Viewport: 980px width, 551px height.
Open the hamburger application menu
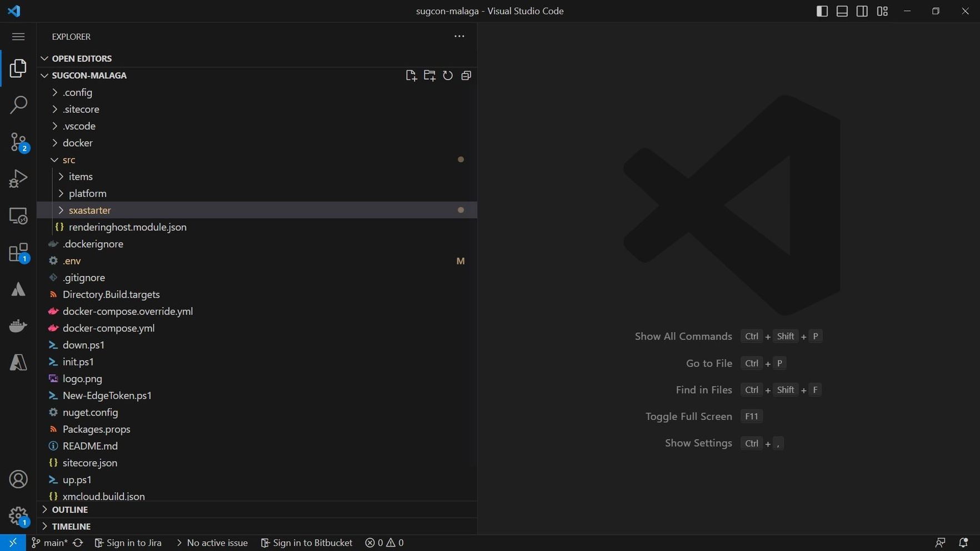pyautogui.click(x=18, y=37)
